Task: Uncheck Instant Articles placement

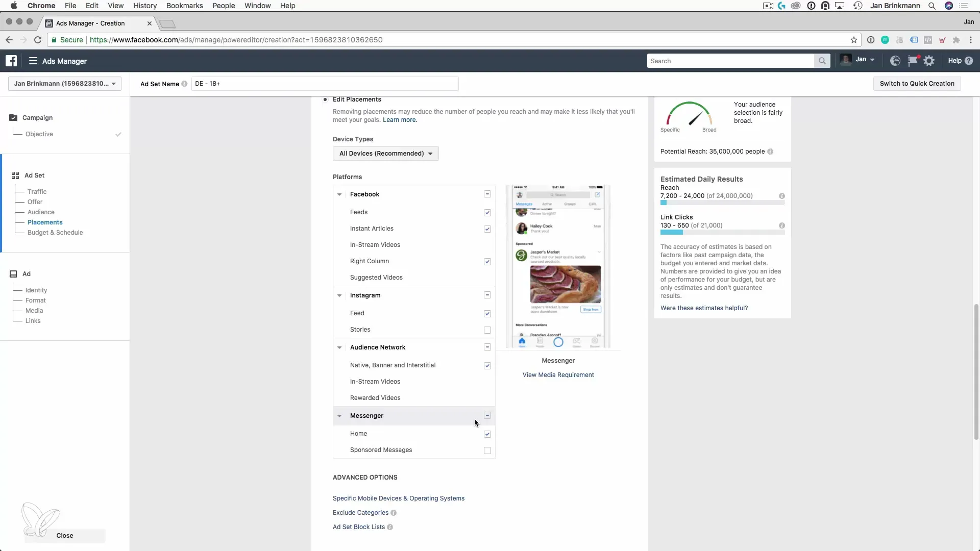Action: 487,229
